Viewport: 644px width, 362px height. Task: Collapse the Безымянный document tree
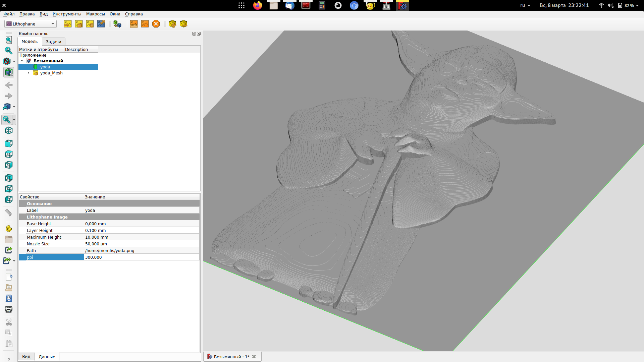coord(22,61)
